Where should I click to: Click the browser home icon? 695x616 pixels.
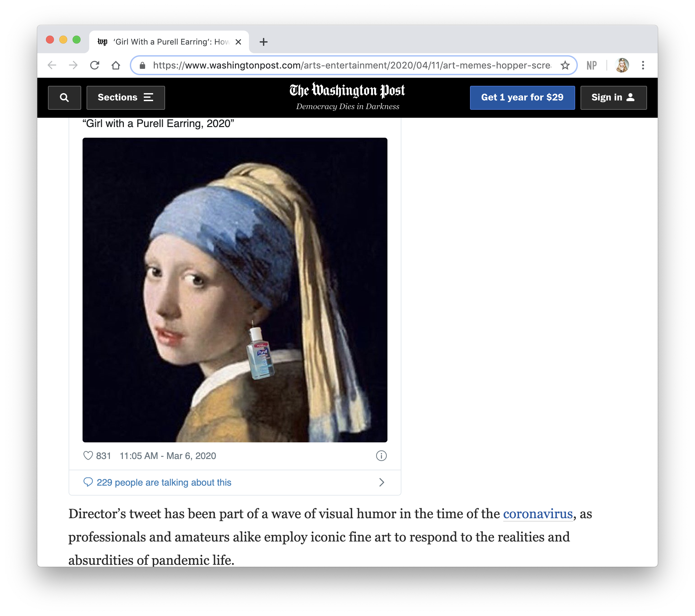point(116,65)
